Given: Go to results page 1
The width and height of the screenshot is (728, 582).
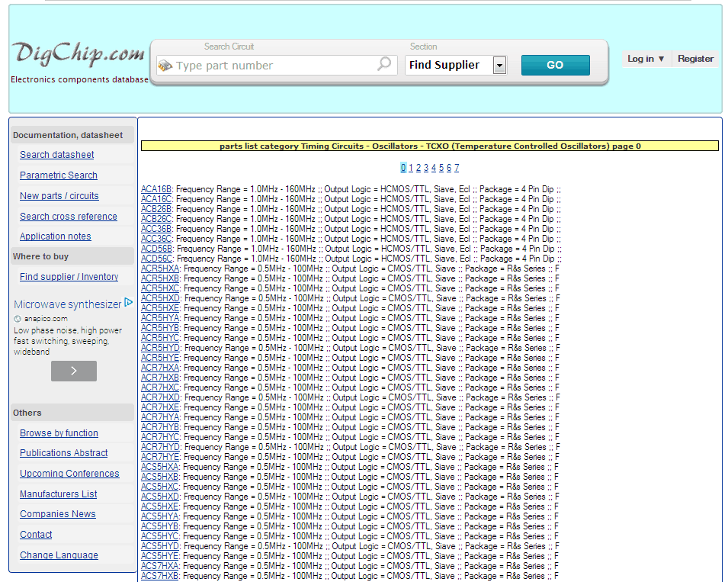Looking at the screenshot, I should pyautogui.click(x=410, y=168).
